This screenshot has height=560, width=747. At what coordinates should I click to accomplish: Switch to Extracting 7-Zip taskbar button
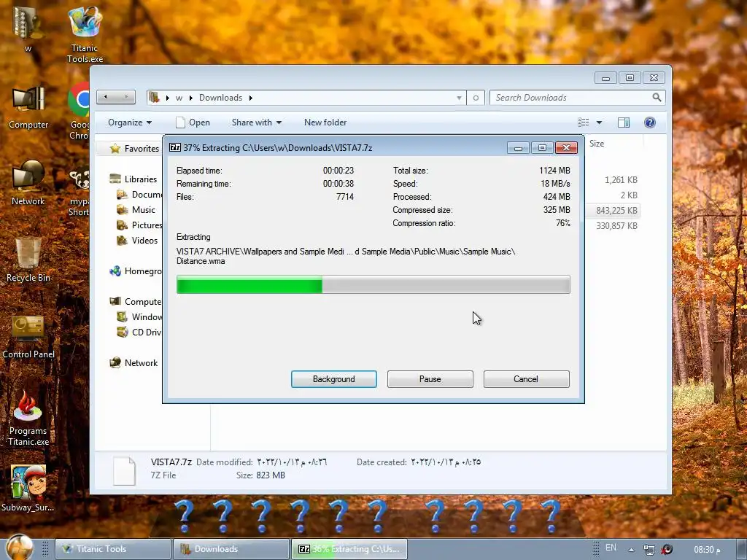pos(349,549)
